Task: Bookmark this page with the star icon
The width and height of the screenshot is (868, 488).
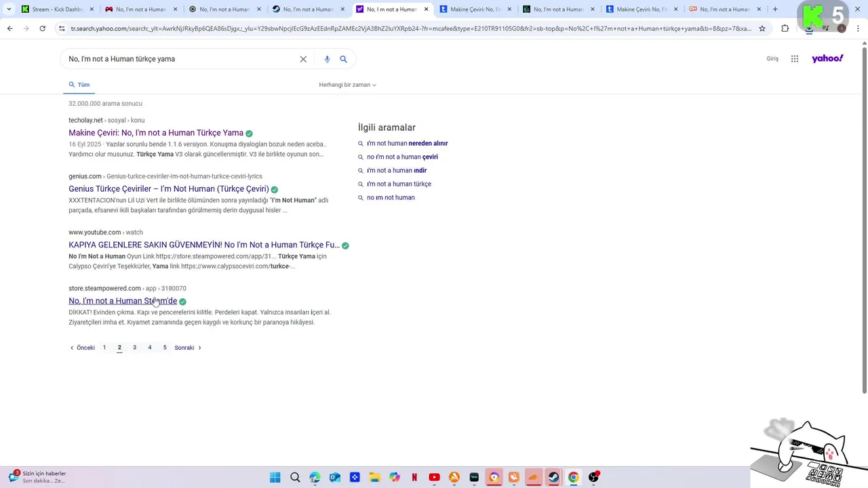Action: tap(762, 28)
